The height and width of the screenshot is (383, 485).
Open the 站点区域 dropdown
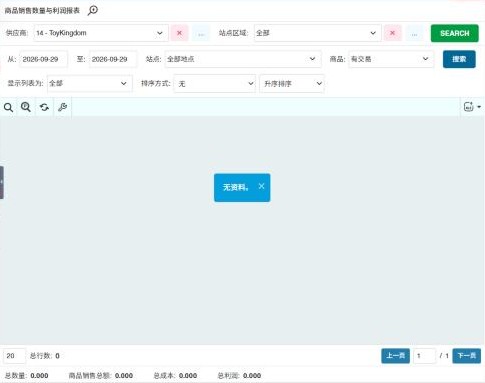(318, 33)
